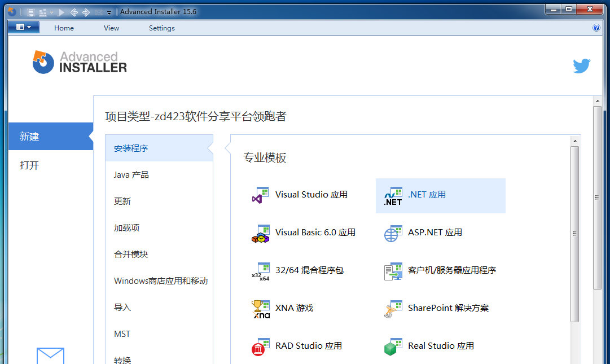Image resolution: width=610 pixels, height=364 pixels.
Task: Switch to the Home ribbon tab
Action: coord(64,28)
